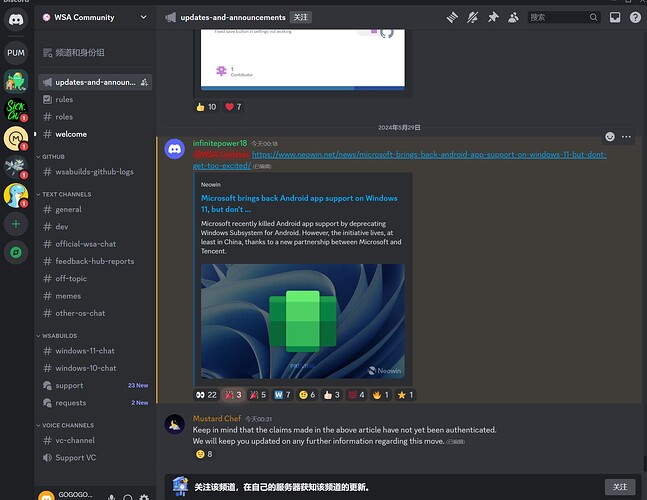Screen dimensions: 647x500
Task: Toggle emoji reaction with 8 under Mustard Chef
Action: (x=204, y=454)
